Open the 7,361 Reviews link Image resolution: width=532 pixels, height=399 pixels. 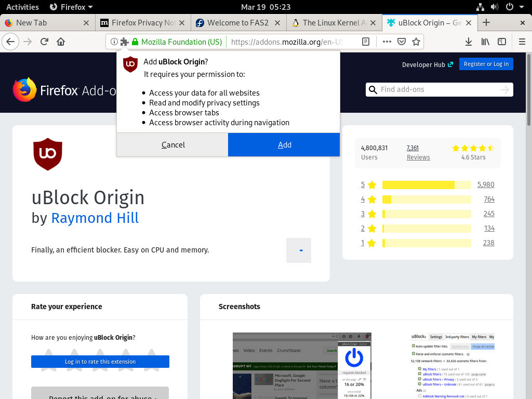pos(418,152)
